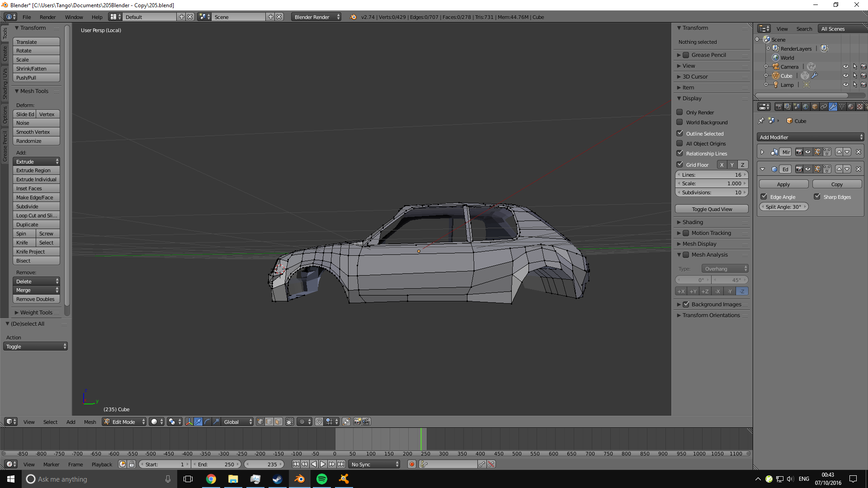Open the Render menu

tap(47, 17)
